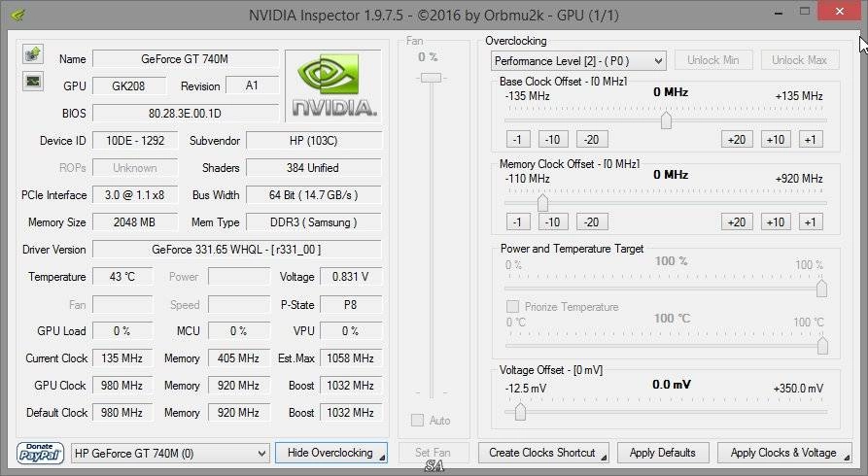Click the Name field showing GeForce GT 740M
The image size is (868, 476).
(x=186, y=58)
